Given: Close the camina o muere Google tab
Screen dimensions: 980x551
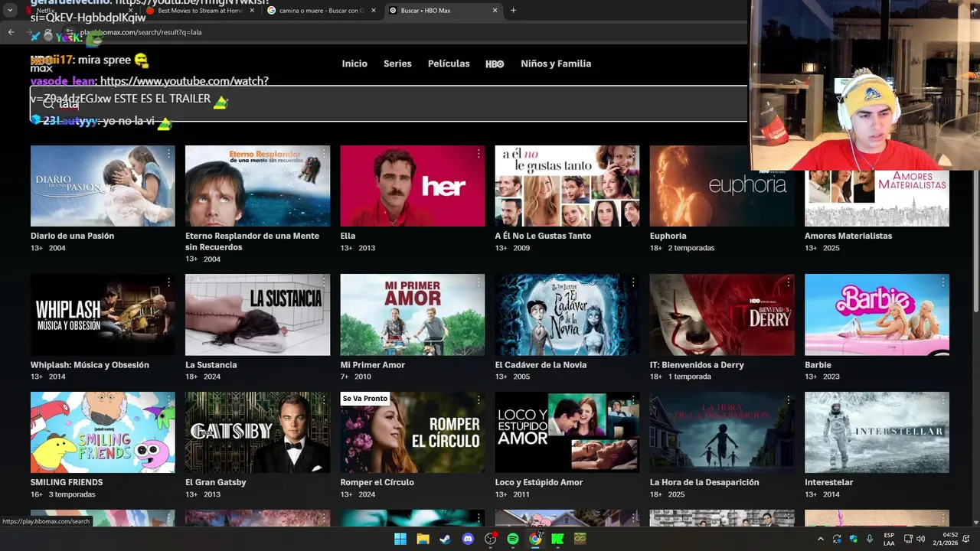Looking at the screenshot, I should 373,11.
